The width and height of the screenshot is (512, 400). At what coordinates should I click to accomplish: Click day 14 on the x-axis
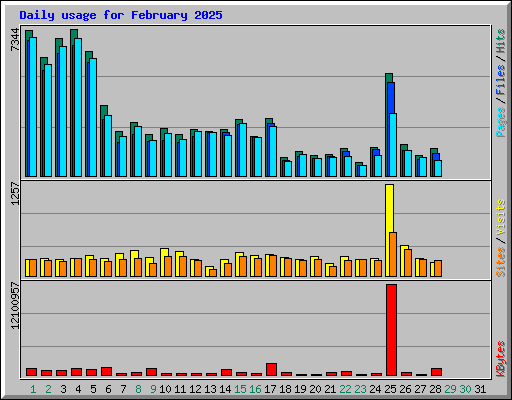click(225, 389)
